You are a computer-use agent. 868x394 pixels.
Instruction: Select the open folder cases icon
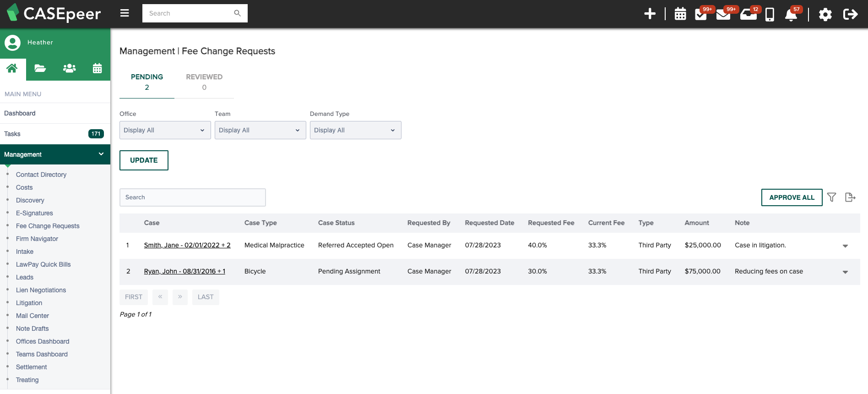pos(40,68)
